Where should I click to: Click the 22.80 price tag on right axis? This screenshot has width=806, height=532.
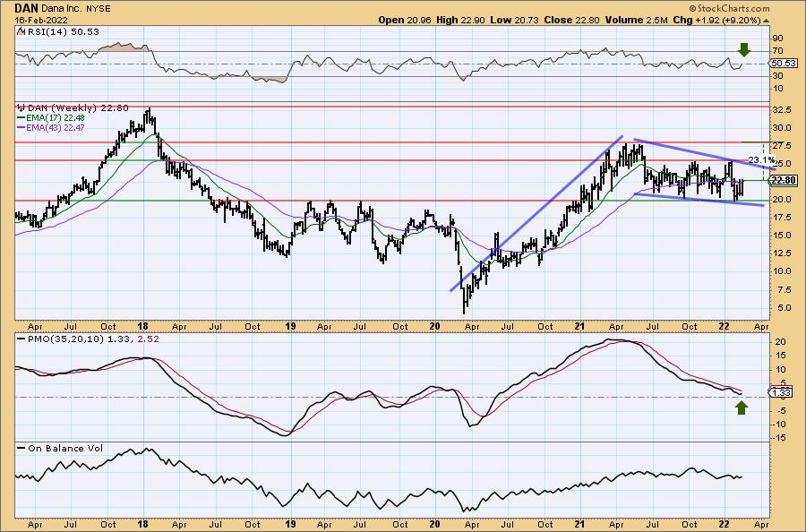pos(784,180)
